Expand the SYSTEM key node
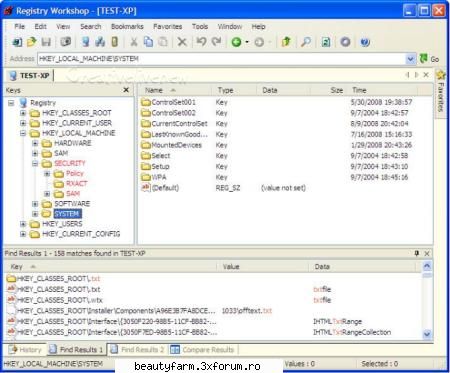 35,214
